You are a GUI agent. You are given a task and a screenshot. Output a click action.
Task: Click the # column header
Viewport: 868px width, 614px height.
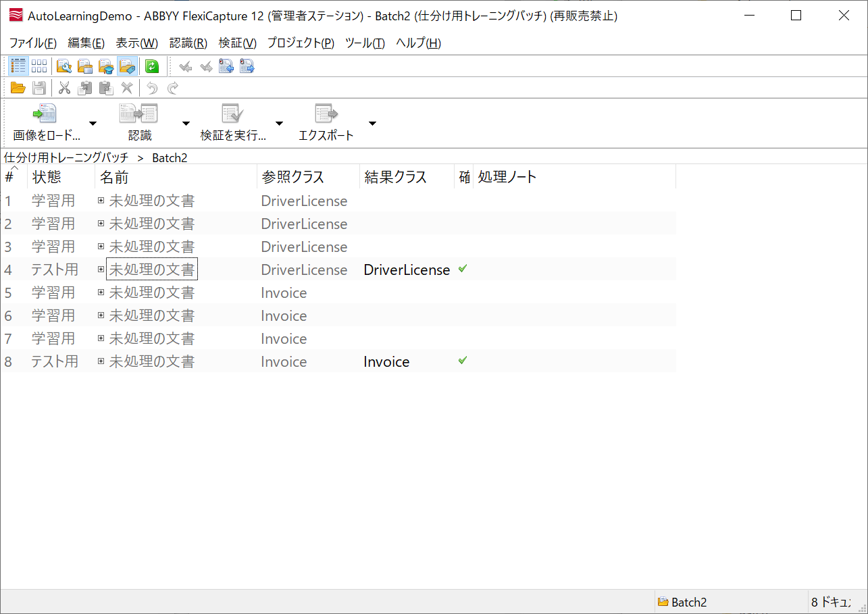click(14, 177)
